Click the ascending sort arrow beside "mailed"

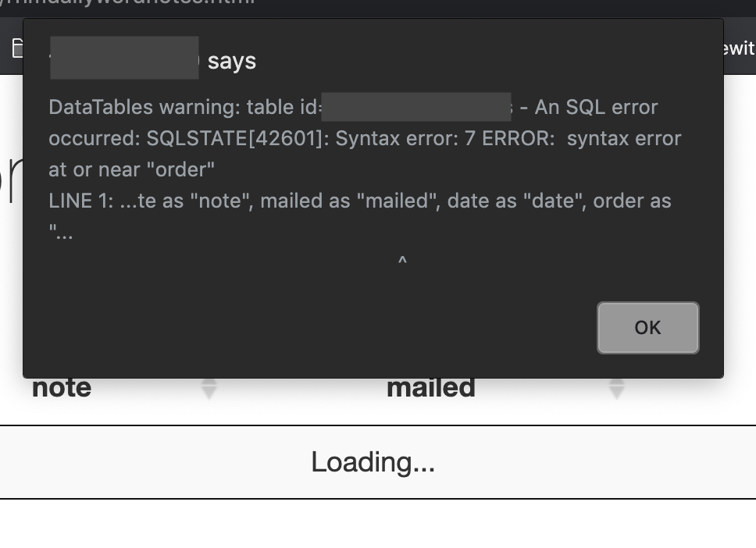click(617, 380)
